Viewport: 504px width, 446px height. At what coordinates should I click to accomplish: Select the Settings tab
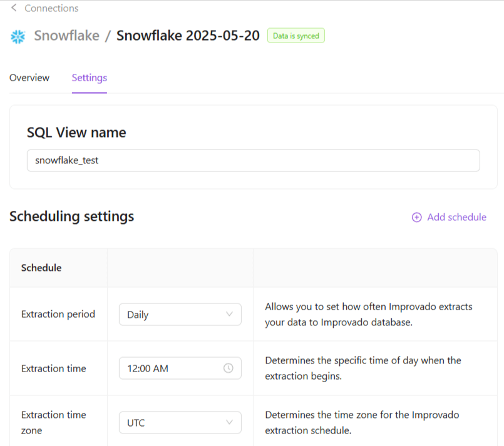click(90, 78)
